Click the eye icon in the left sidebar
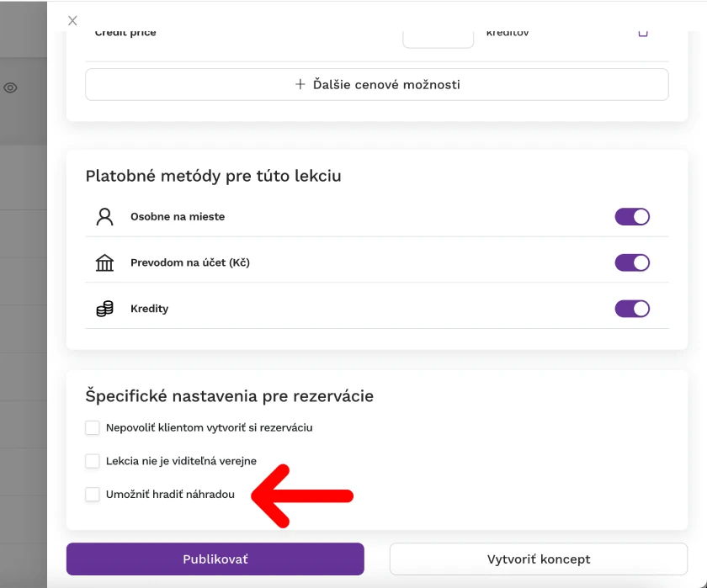This screenshot has height=588, width=707. pos(10,87)
